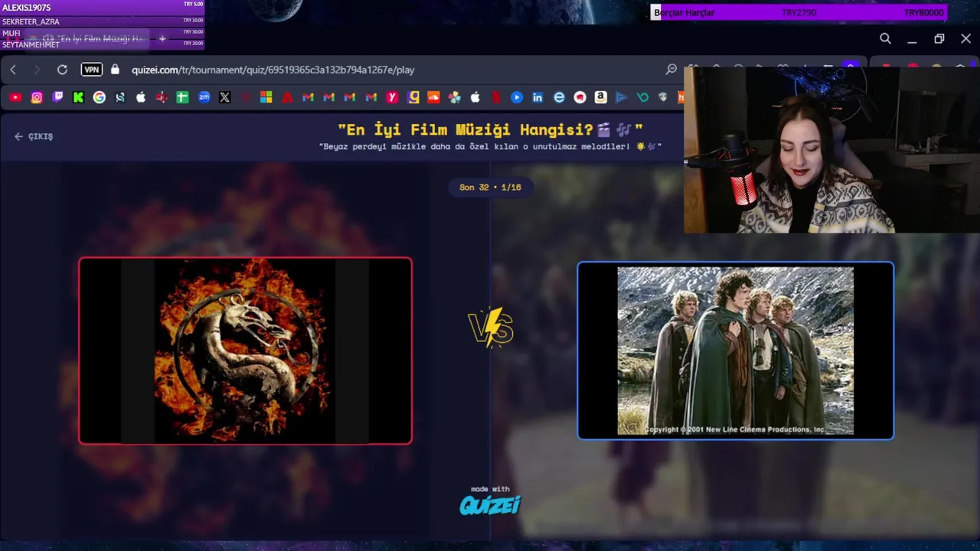Image resolution: width=980 pixels, height=551 pixels.
Task: Open the Microsoft bookmark
Action: pos(266,97)
